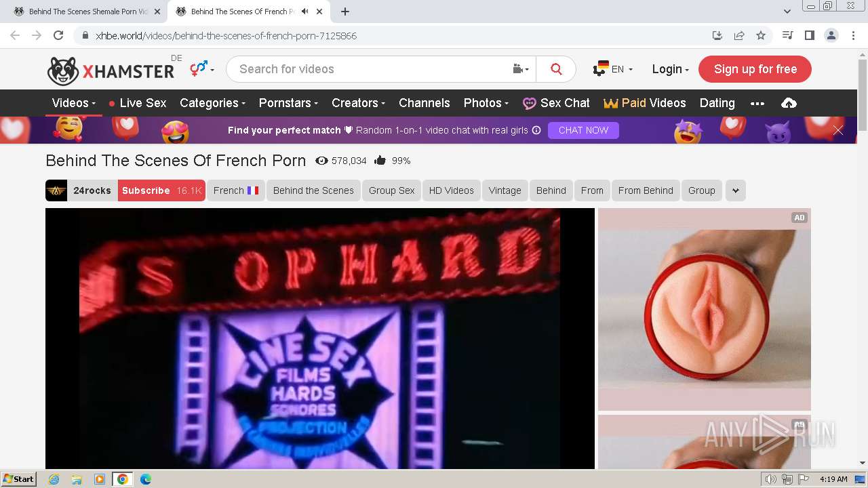Open Chrome from the taskbar

pos(122,479)
